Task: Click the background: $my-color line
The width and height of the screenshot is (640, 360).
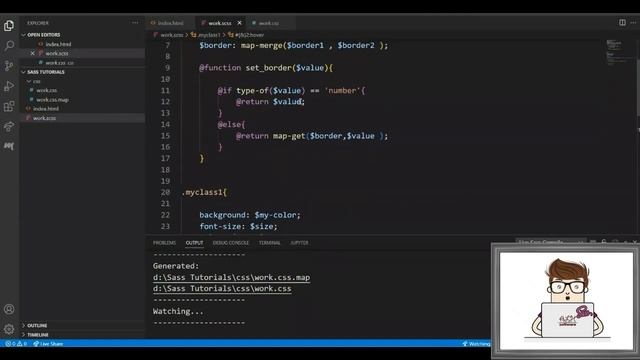Action: pyautogui.click(x=250, y=215)
